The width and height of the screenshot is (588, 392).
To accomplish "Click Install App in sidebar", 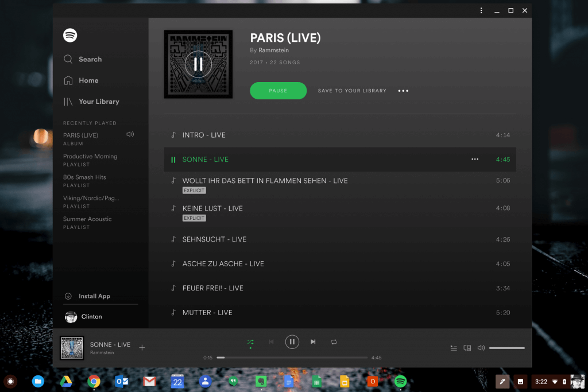I will point(87,296).
